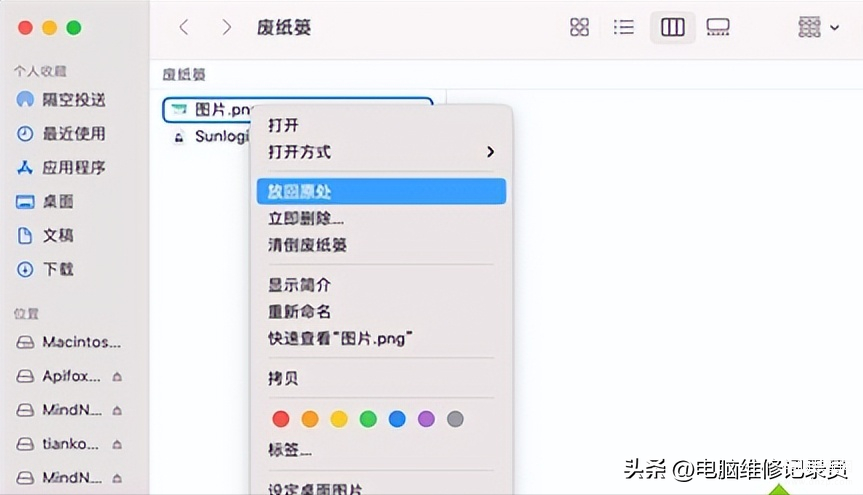Eject the Apifox... volume
The height and width of the screenshot is (495, 863).
pyautogui.click(x=117, y=377)
